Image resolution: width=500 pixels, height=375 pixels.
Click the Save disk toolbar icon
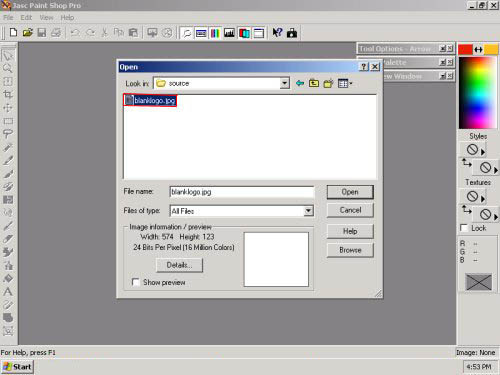(x=42, y=33)
